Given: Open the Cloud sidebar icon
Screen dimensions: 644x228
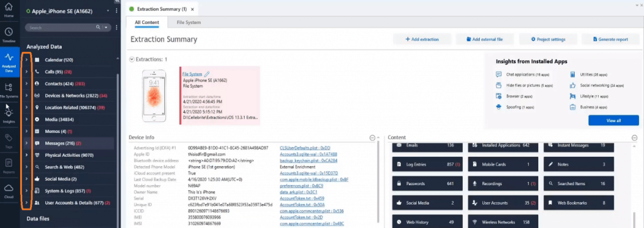Looking at the screenshot, I should pyautogui.click(x=9, y=190).
